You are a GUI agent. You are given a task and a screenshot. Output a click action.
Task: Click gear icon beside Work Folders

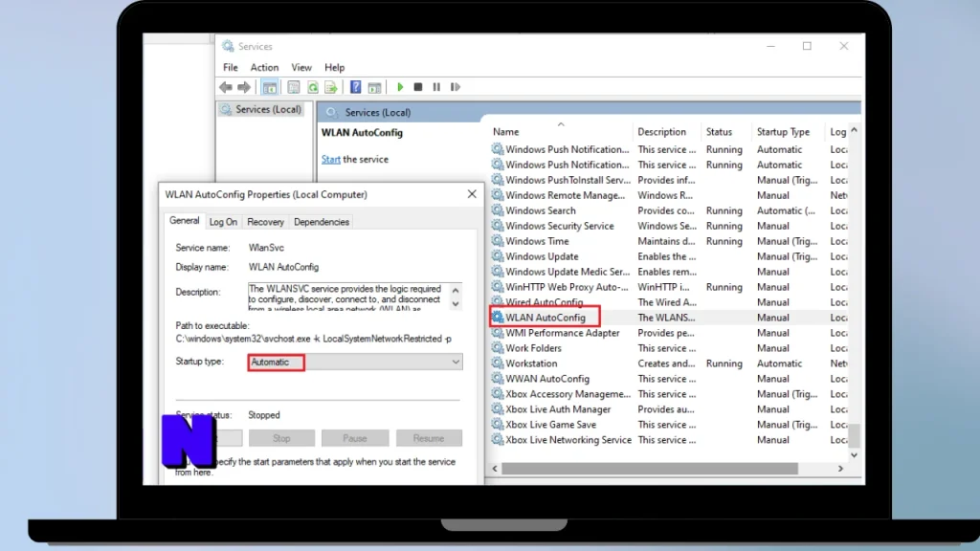(x=498, y=348)
